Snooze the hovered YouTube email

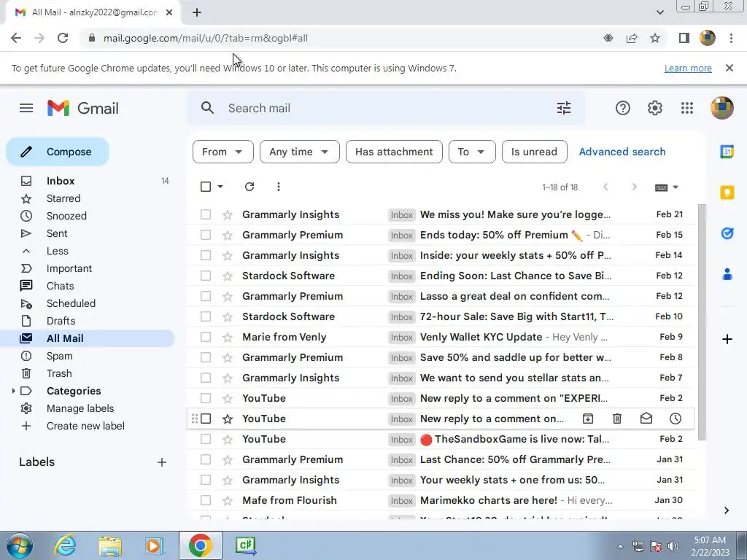click(675, 419)
